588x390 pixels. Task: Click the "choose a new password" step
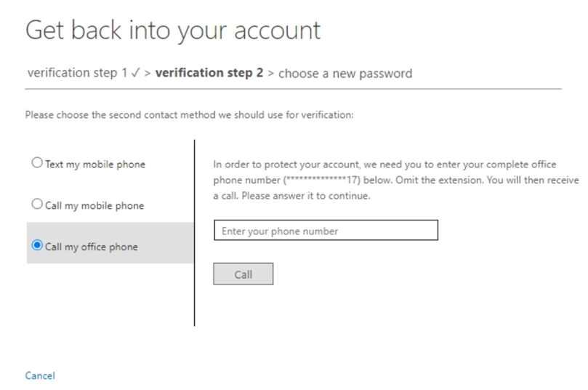pos(345,73)
